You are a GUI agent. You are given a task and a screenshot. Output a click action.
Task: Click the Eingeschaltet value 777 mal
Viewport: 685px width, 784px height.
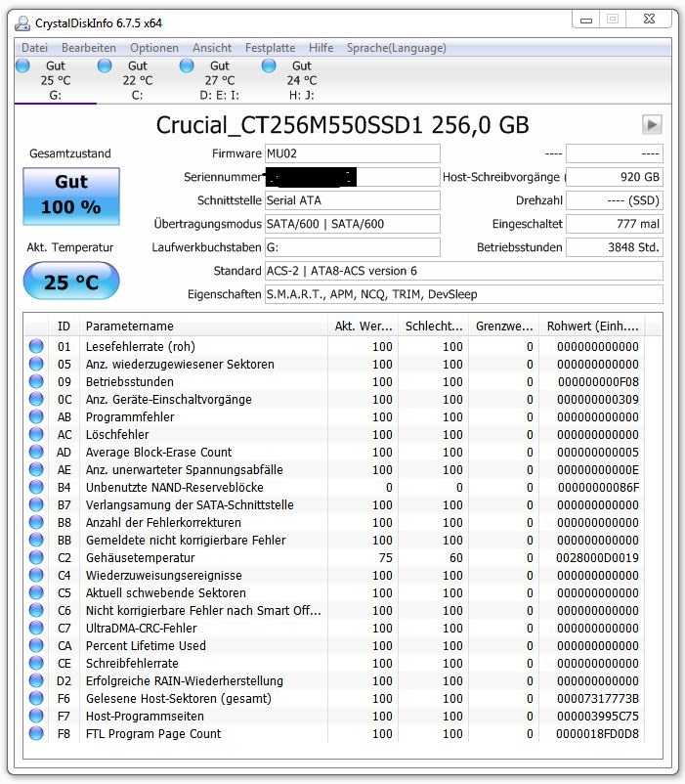pyautogui.click(x=614, y=224)
